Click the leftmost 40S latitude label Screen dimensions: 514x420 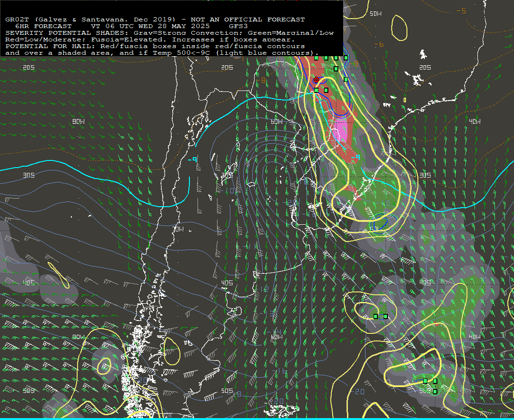point(29,283)
